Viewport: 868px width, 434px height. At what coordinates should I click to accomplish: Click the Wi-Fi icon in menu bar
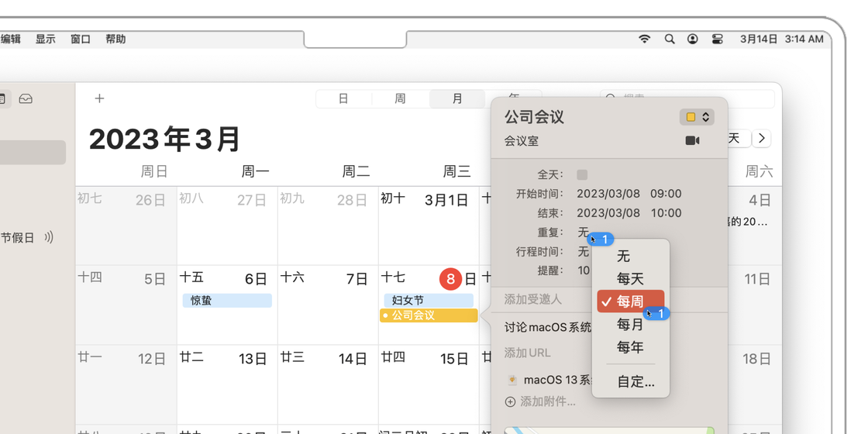pyautogui.click(x=644, y=39)
